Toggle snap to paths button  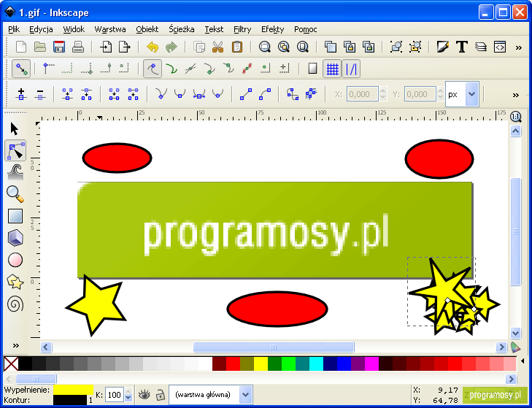click(x=171, y=69)
